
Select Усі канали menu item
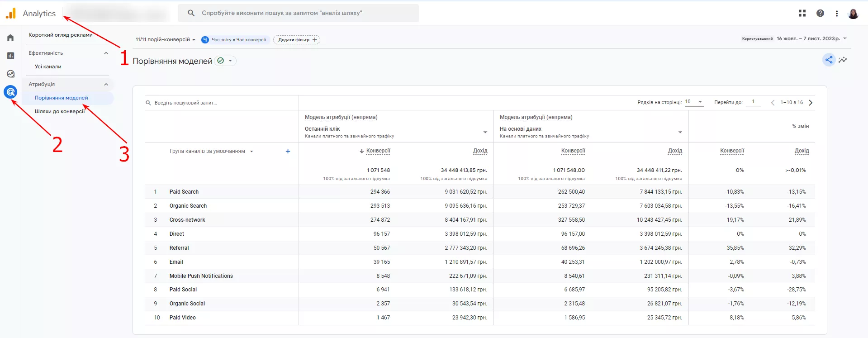48,67
